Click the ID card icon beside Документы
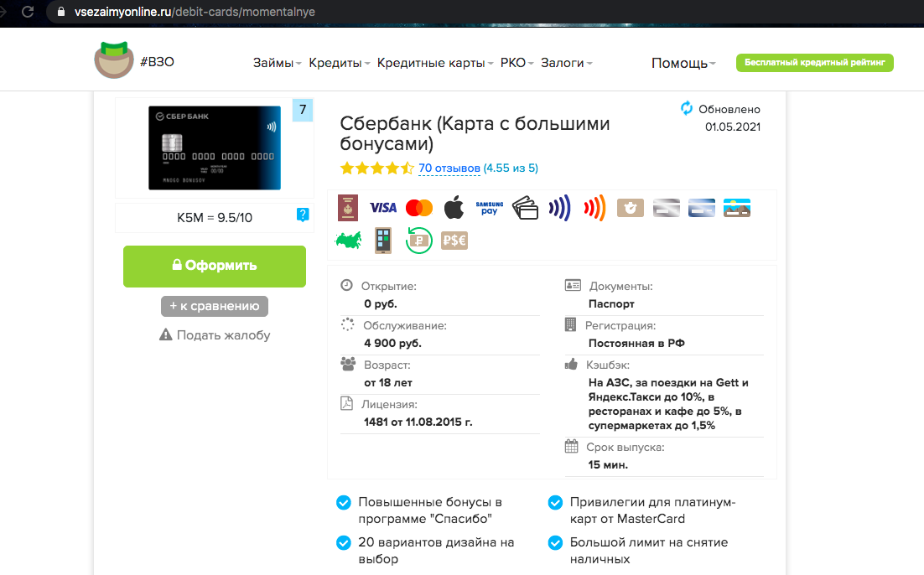This screenshot has width=924, height=575. click(573, 285)
